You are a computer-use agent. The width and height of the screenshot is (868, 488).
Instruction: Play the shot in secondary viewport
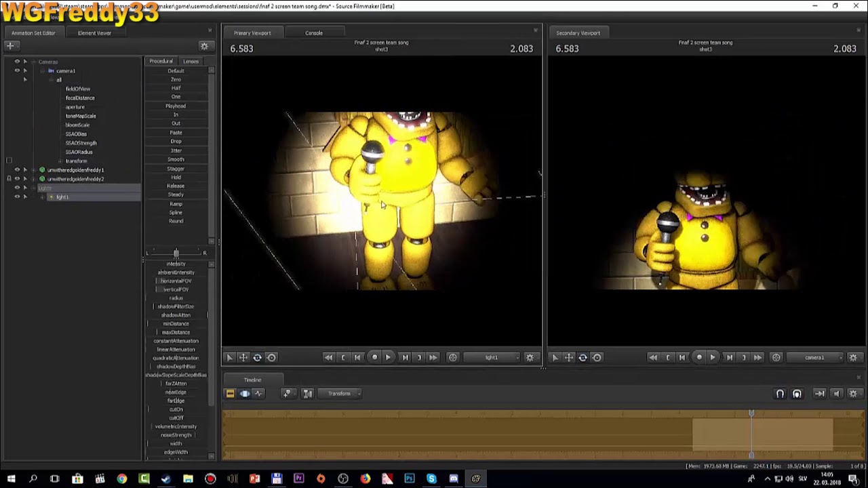tap(713, 357)
